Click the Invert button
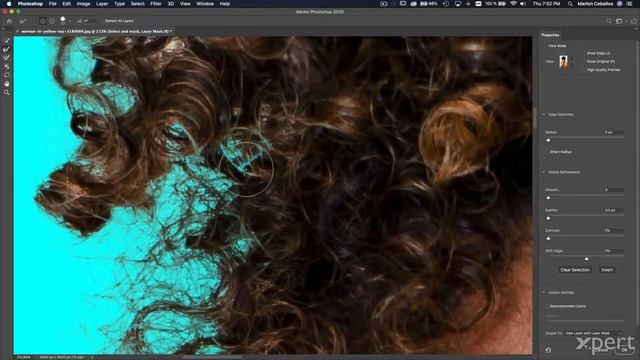Viewport: 640px width, 360px height. (607, 270)
